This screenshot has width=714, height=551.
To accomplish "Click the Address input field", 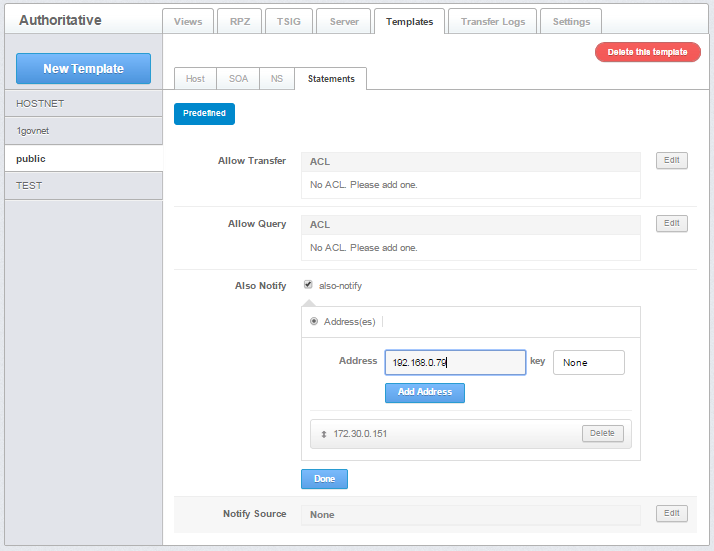I will pyautogui.click(x=455, y=362).
